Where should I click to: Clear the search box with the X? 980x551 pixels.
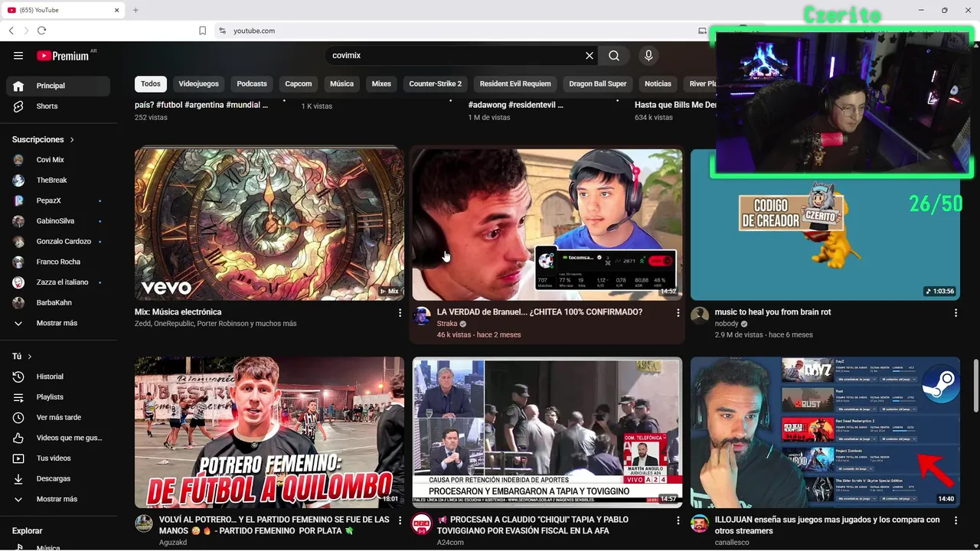pos(590,55)
